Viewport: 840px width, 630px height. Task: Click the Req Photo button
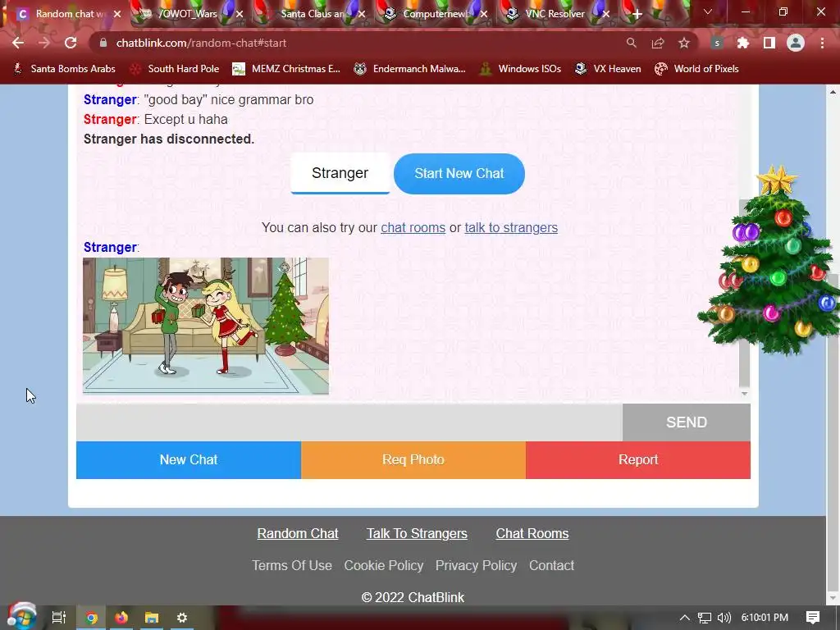tap(413, 459)
